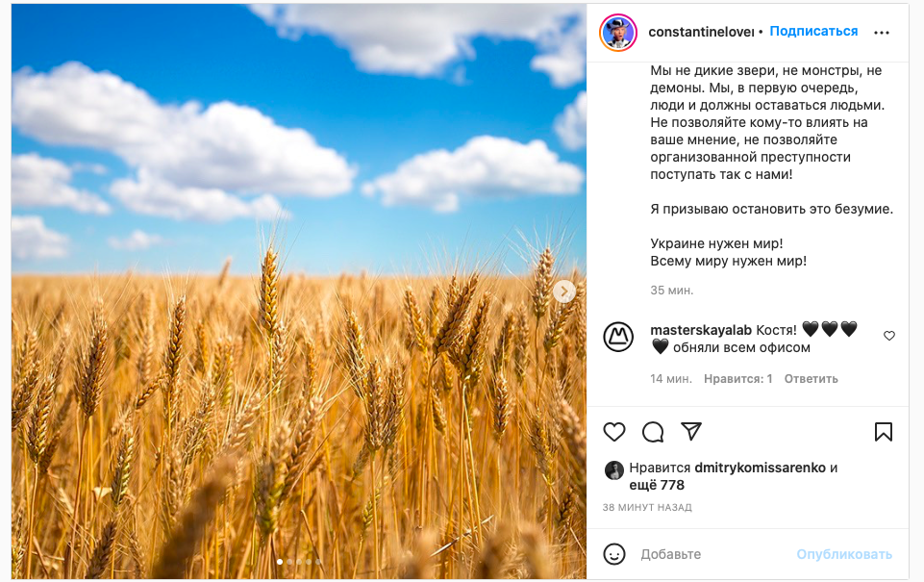
Task: Select the second carousel dot indicator
Action: click(289, 562)
